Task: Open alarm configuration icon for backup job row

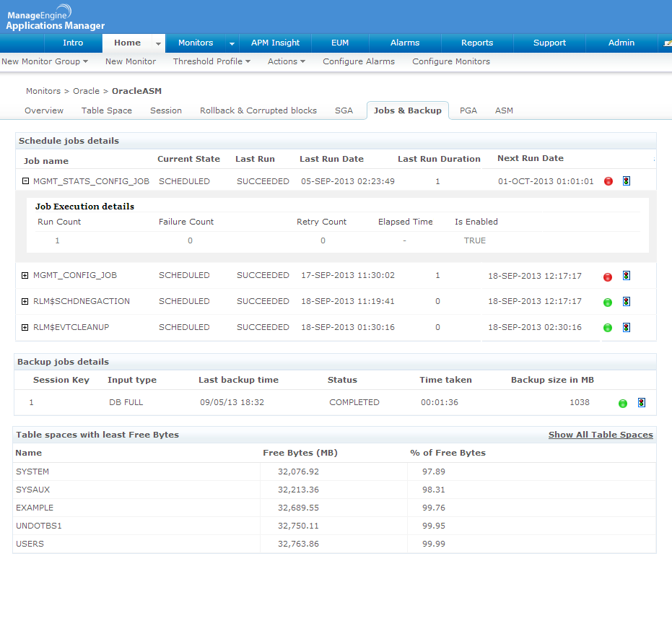Action: tap(641, 403)
